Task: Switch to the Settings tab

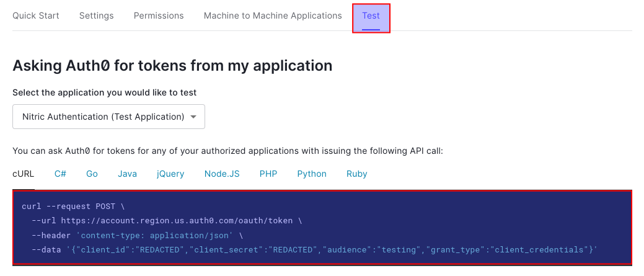Action: [x=96, y=16]
